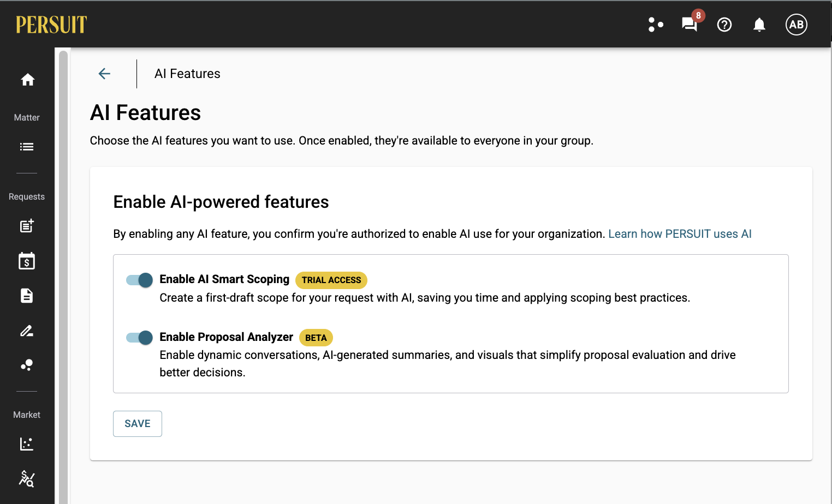Open the rate search icon in sidebar
This screenshot has width=832, height=504.
point(27,478)
